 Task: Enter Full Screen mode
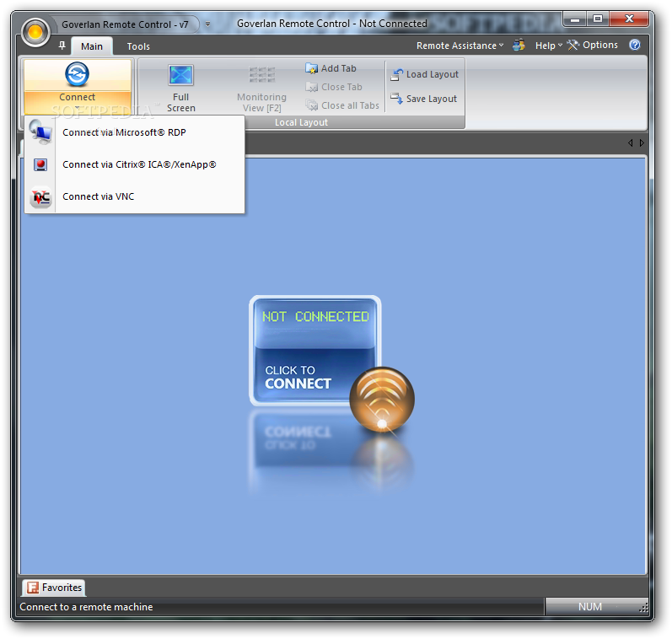(x=180, y=89)
